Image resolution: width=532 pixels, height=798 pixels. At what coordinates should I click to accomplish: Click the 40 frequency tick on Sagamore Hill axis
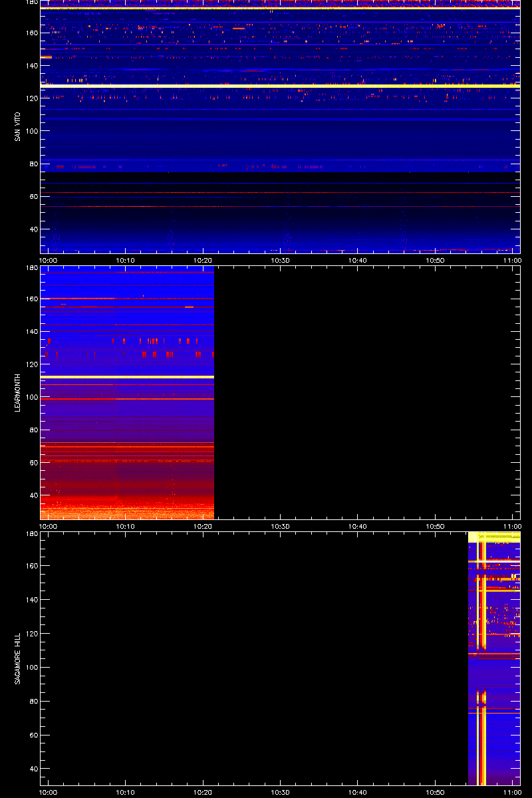[x=33, y=769]
